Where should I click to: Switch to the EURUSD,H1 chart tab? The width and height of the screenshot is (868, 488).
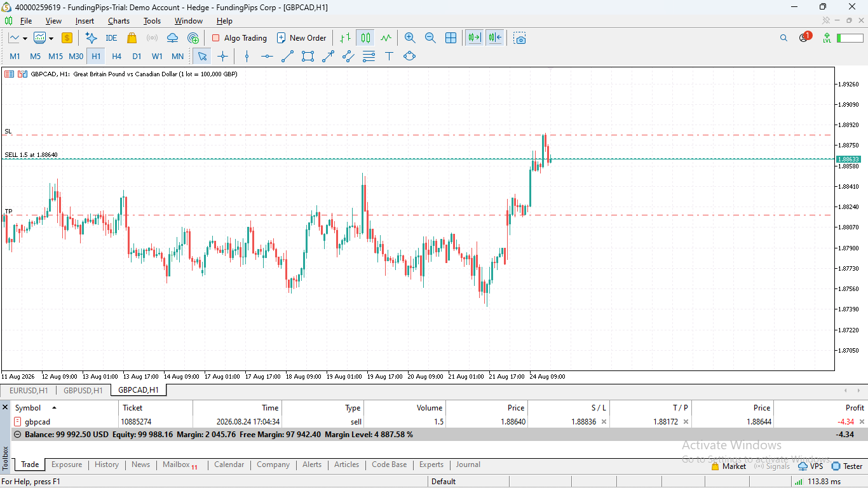coord(29,390)
